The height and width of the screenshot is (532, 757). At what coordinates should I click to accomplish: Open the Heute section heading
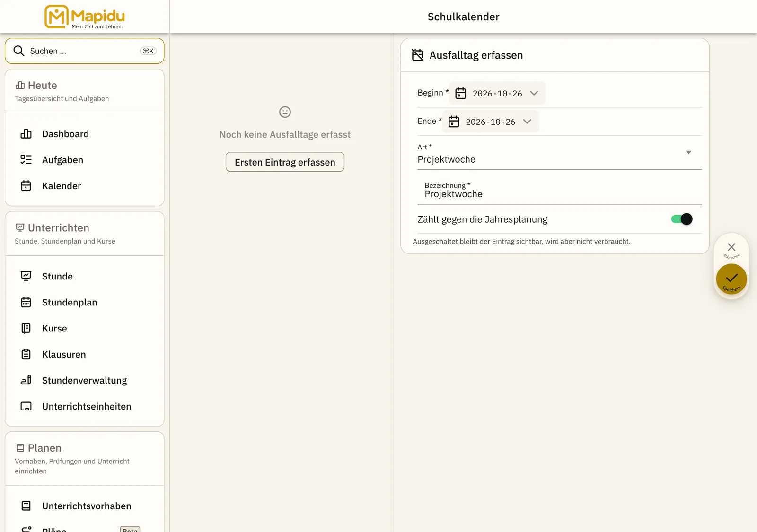click(42, 86)
